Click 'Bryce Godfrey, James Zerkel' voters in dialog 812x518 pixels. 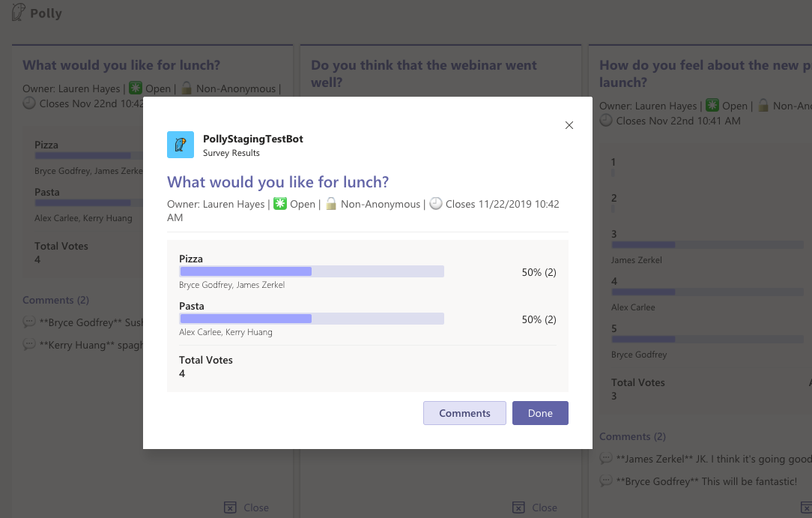click(x=231, y=284)
